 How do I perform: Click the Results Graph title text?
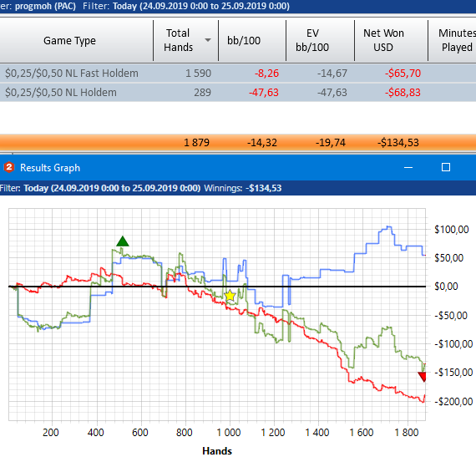pyautogui.click(x=50, y=168)
